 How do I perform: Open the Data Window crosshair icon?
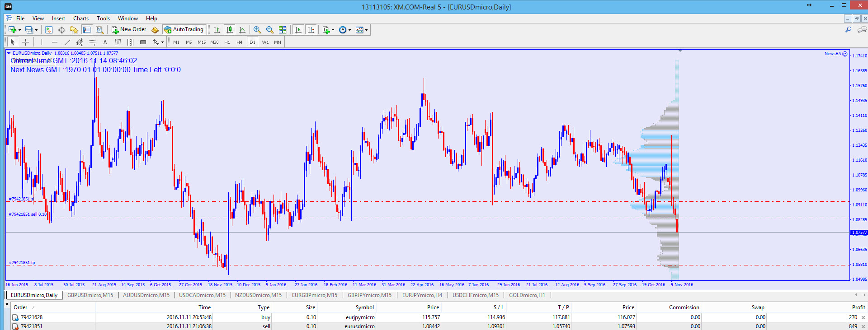click(61, 30)
